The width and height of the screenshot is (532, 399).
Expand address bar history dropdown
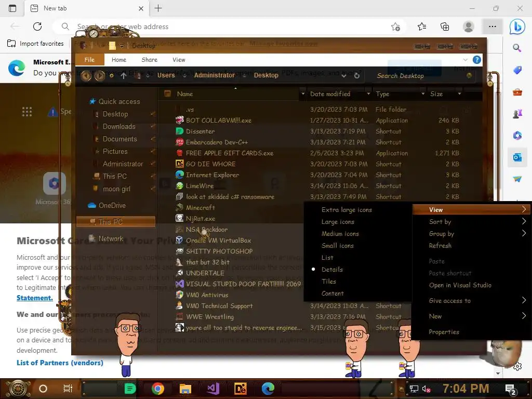(344, 76)
